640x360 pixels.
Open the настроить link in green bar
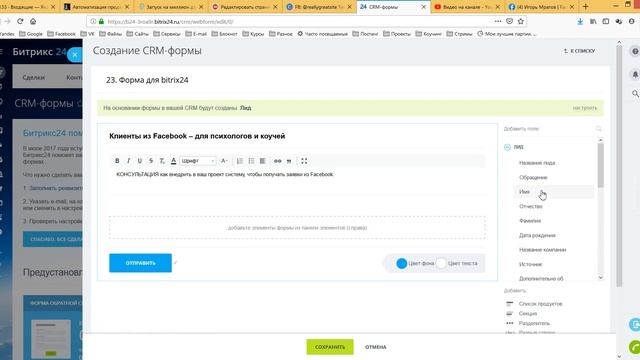(x=584, y=108)
